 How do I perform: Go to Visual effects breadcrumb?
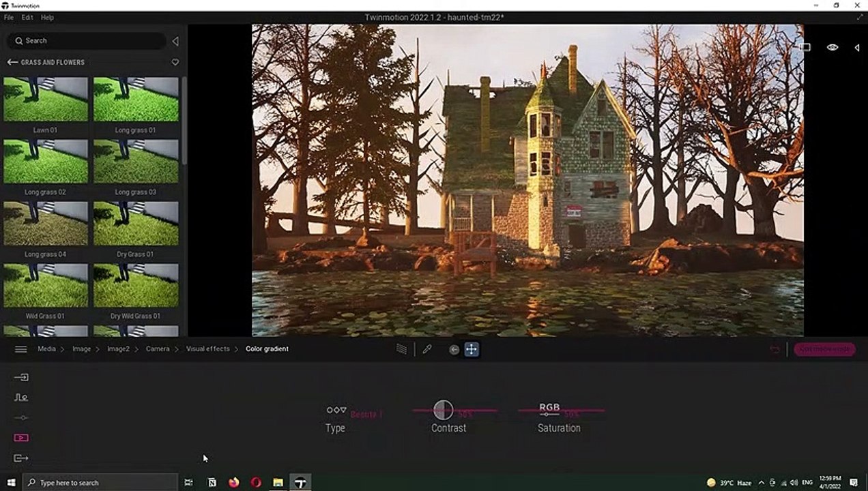coord(208,349)
